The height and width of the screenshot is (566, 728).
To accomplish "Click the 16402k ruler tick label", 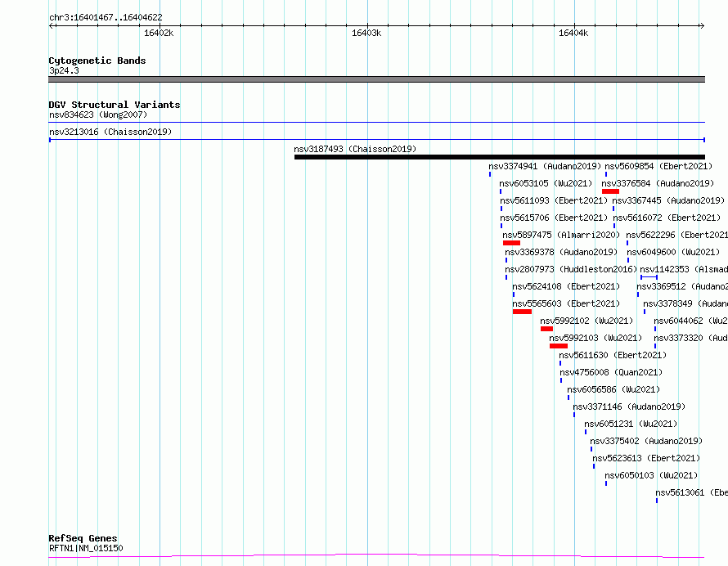I will [159, 33].
